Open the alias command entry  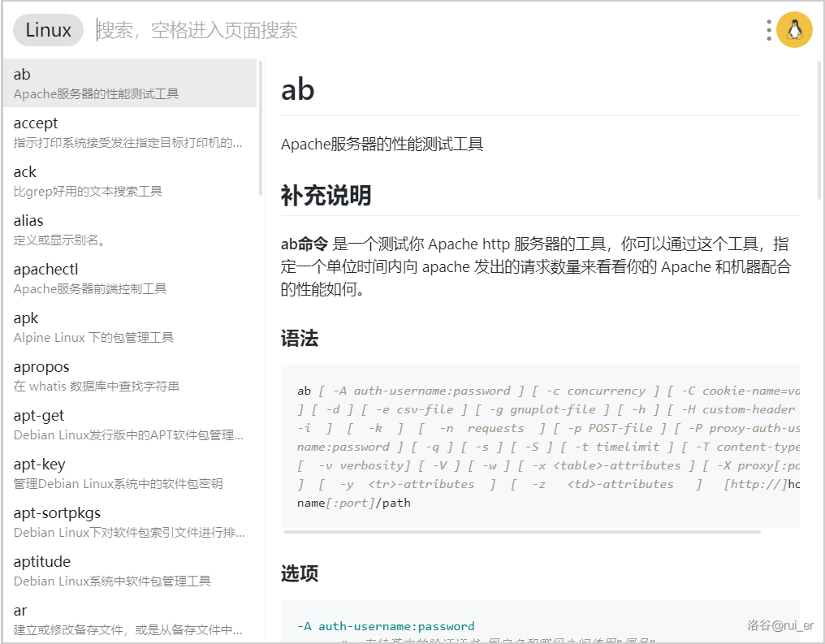(x=130, y=229)
